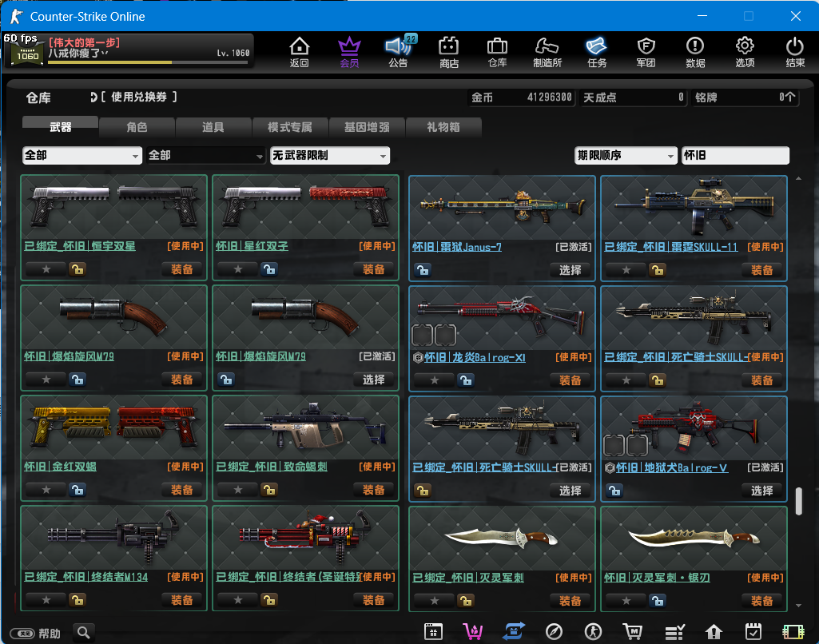Toggle lock on 雷狱Janus-7
819x644 pixels.
click(x=423, y=270)
